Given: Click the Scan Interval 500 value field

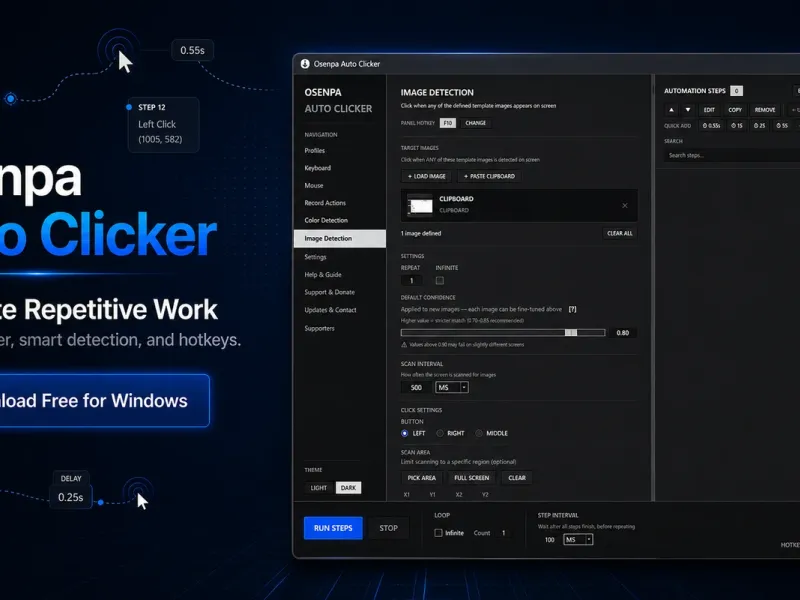Looking at the screenshot, I should 416,387.
